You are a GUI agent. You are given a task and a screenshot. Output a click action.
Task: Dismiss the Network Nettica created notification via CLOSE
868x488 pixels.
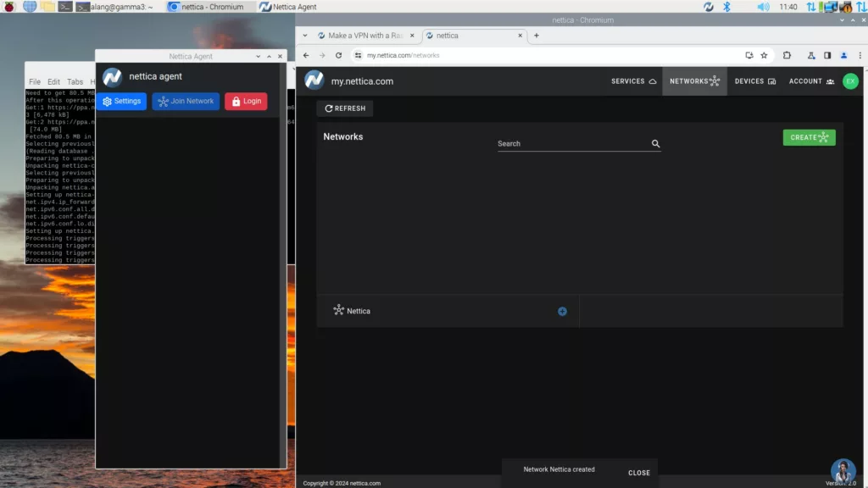(639, 473)
